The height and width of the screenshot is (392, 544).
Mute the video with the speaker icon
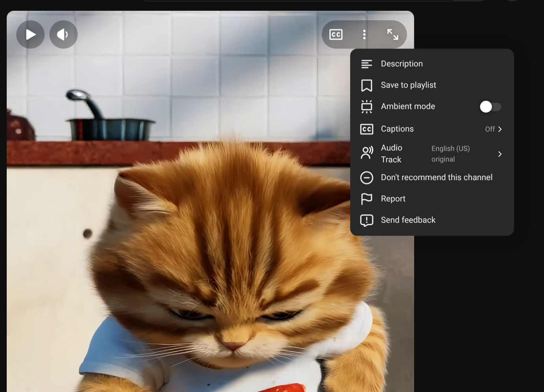point(64,34)
